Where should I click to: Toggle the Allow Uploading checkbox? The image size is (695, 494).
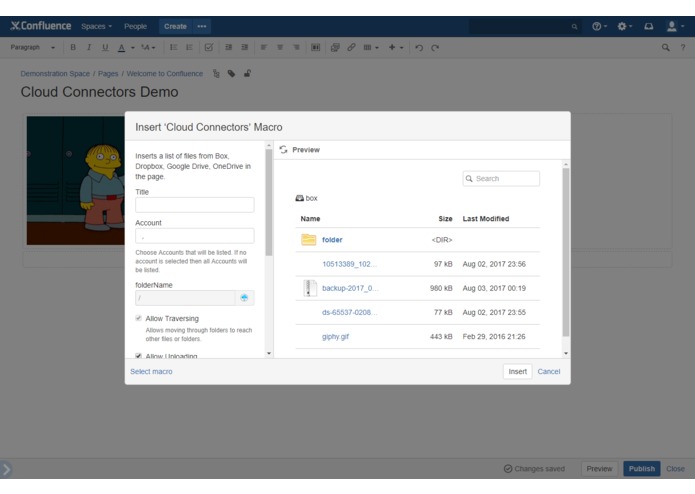click(x=138, y=356)
